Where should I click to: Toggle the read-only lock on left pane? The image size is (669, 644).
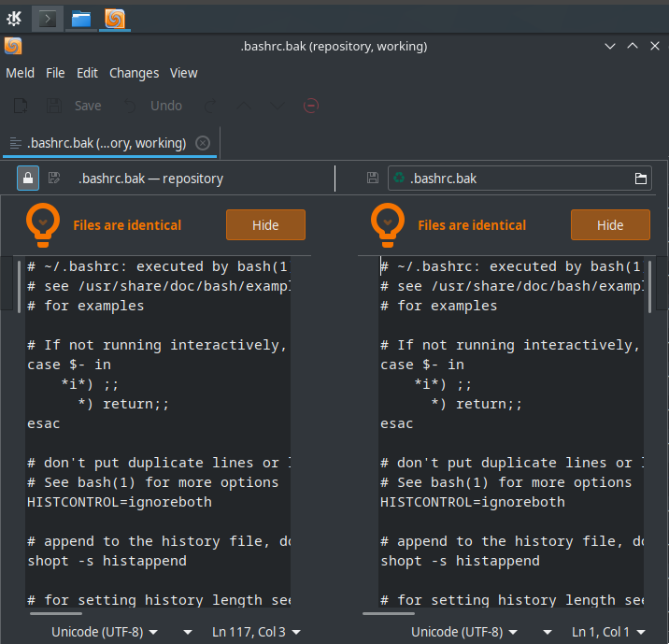pyautogui.click(x=28, y=178)
